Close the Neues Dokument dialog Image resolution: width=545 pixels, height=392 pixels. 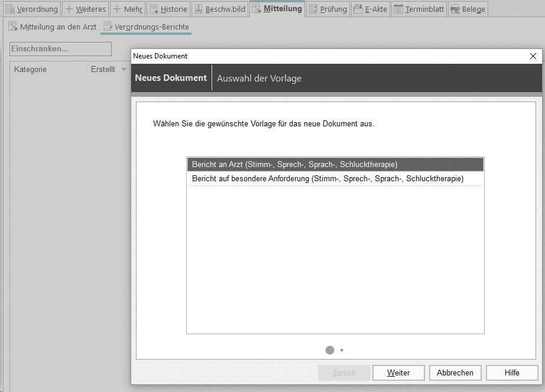[x=533, y=56]
